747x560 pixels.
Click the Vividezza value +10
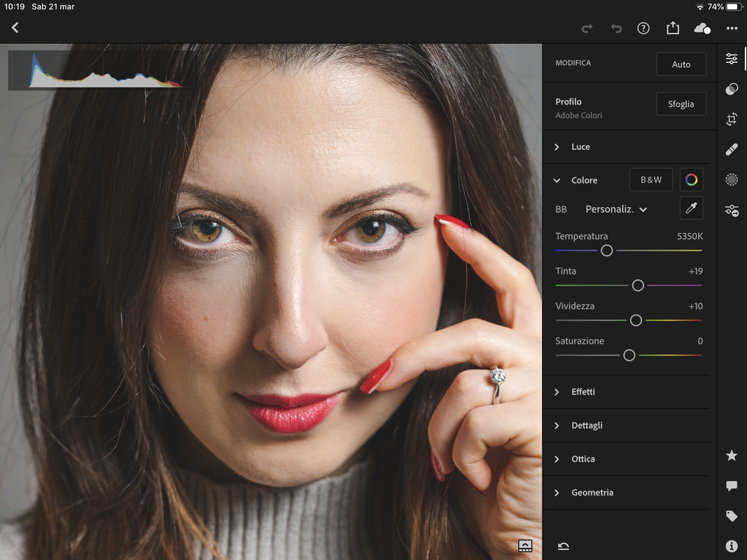696,306
